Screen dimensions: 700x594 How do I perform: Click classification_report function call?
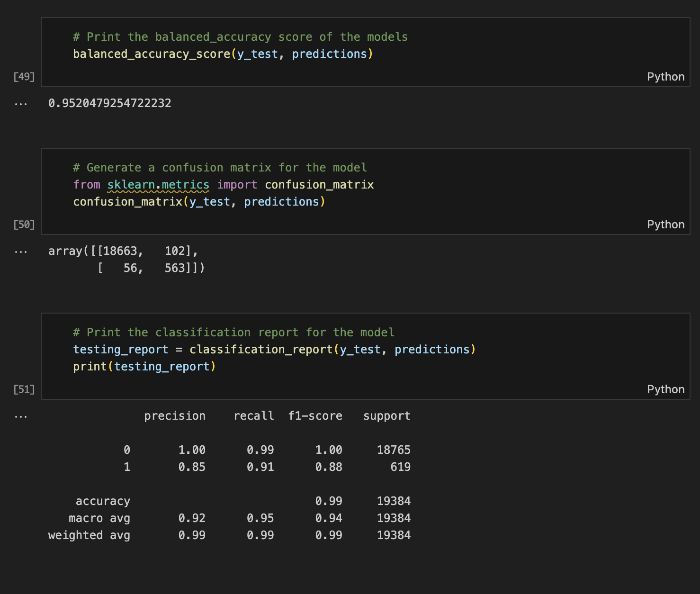pyautogui.click(x=332, y=350)
